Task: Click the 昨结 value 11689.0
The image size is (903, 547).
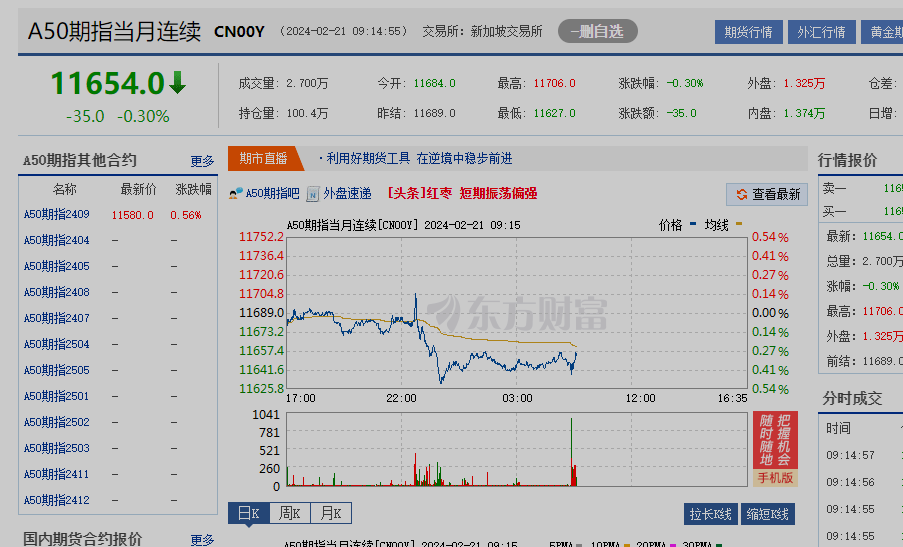Action: point(434,113)
